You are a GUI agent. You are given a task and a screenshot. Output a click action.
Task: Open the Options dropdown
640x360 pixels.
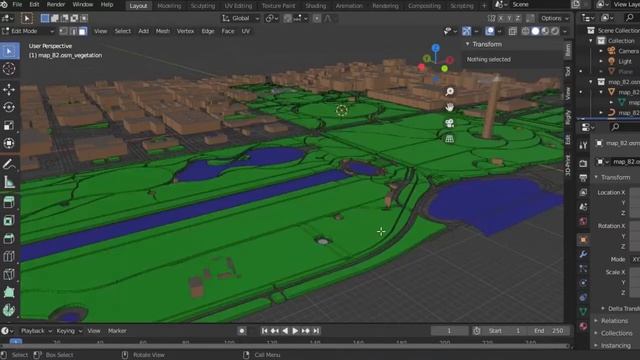[x=555, y=18]
